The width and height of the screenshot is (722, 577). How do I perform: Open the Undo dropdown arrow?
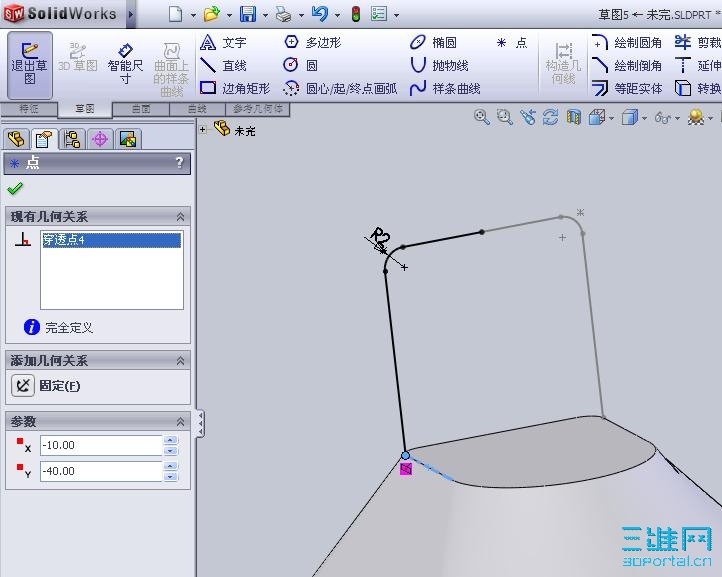(x=337, y=16)
